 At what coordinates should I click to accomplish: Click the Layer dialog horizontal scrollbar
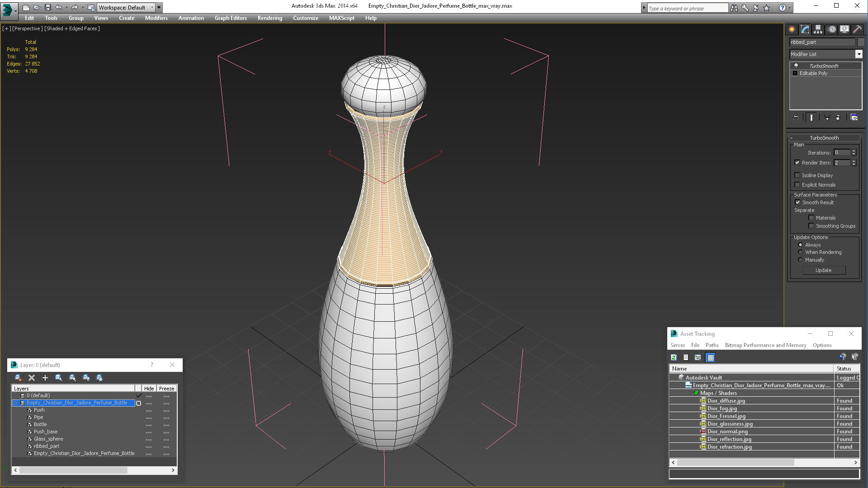pyautogui.click(x=94, y=470)
